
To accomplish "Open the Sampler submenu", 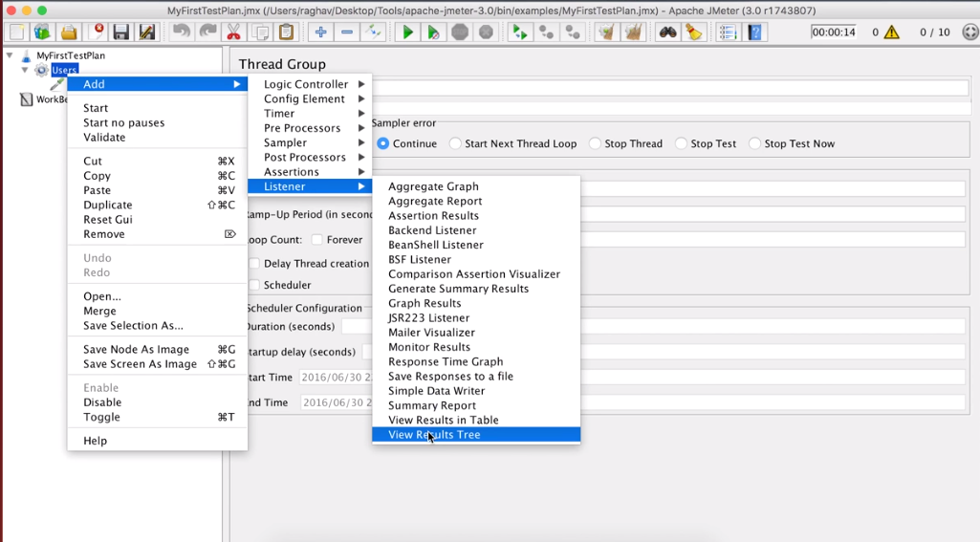I will [x=310, y=142].
